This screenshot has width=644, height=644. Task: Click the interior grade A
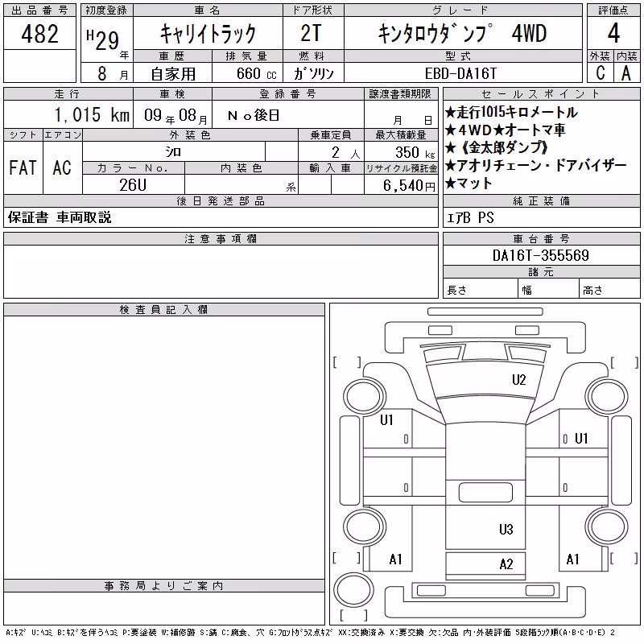(626, 73)
